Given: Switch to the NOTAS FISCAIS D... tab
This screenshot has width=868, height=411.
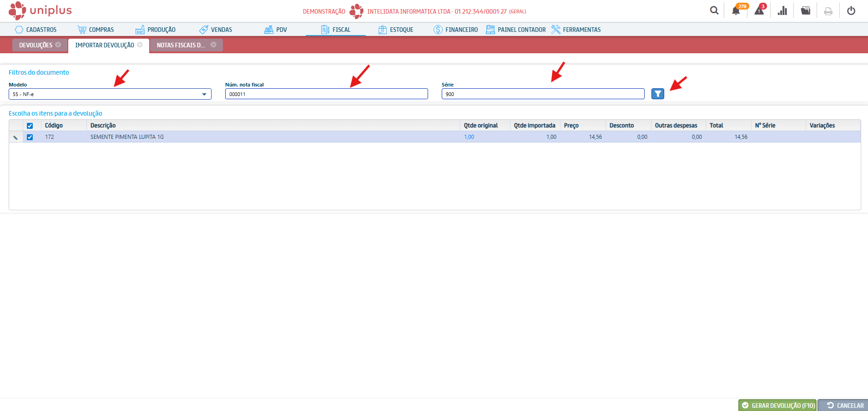Looking at the screenshot, I should (181, 45).
